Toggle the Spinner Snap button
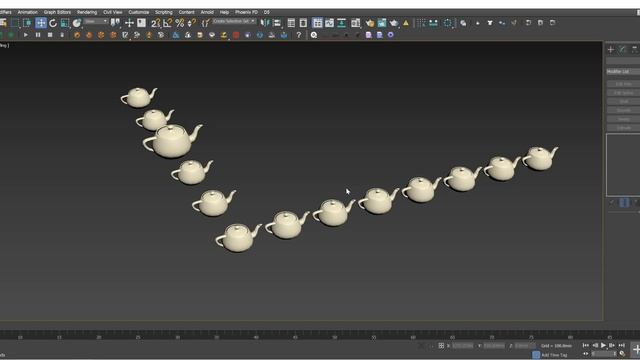This screenshot has width=640, height=360. pyautogui.click(x=192, y=23)
